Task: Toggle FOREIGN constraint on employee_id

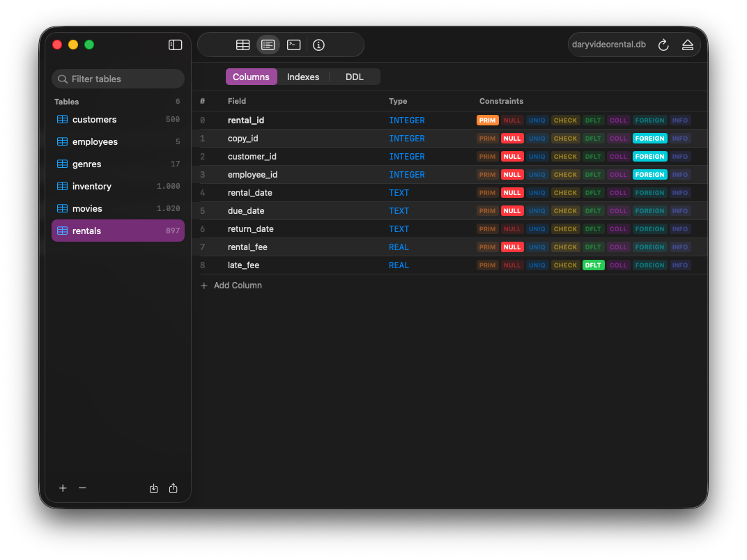Action: [x=650, y=175]
